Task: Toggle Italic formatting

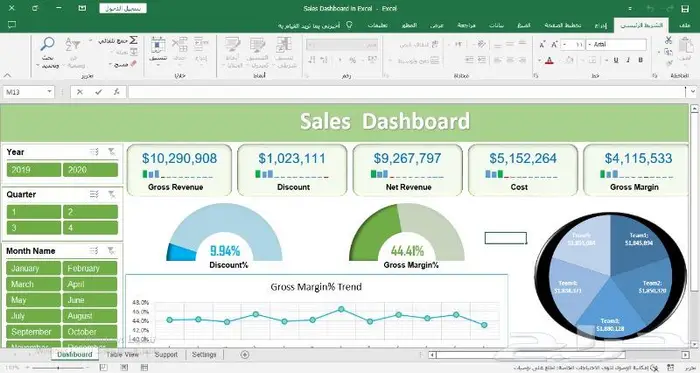Action: coord(628,60)
